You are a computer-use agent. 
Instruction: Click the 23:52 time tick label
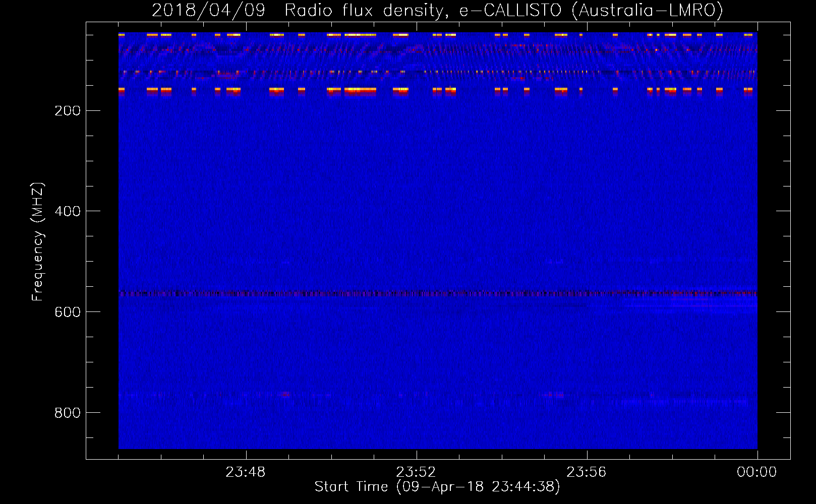[416, 472]
